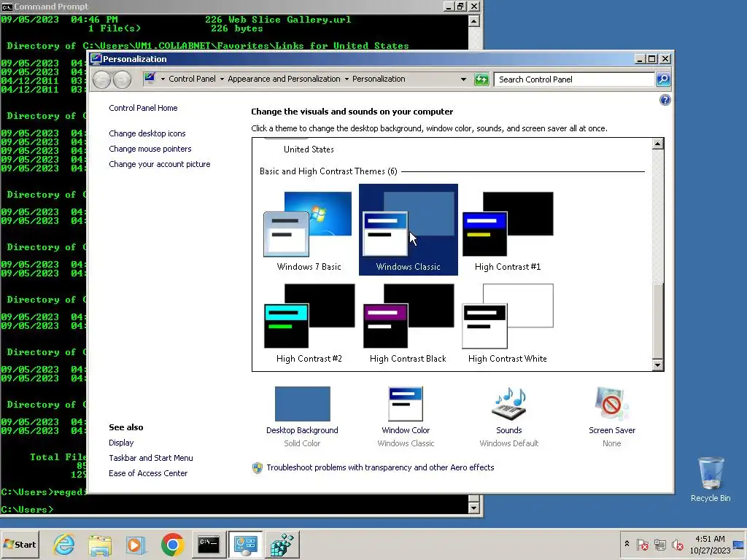Select the Windows 7 Basic theme
Screen dimensions: 747x560
[309, 230]
